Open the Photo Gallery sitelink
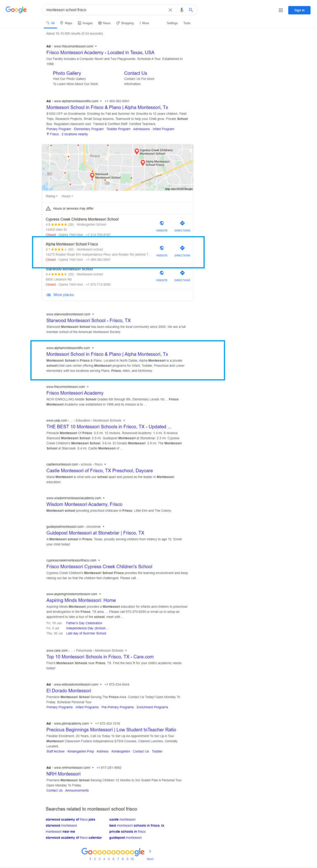 [67, 73]
